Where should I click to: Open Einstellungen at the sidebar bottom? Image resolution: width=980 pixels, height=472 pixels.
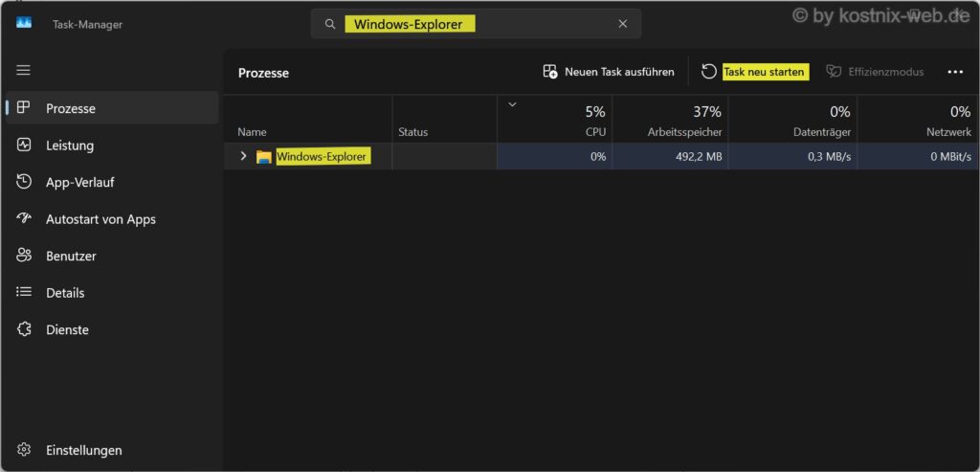point(113,450)
